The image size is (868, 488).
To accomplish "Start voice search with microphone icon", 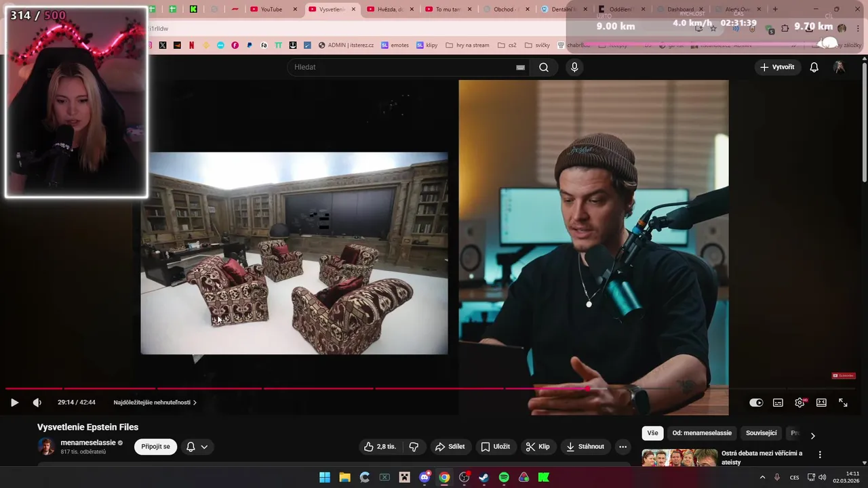I will coord(574,67).
